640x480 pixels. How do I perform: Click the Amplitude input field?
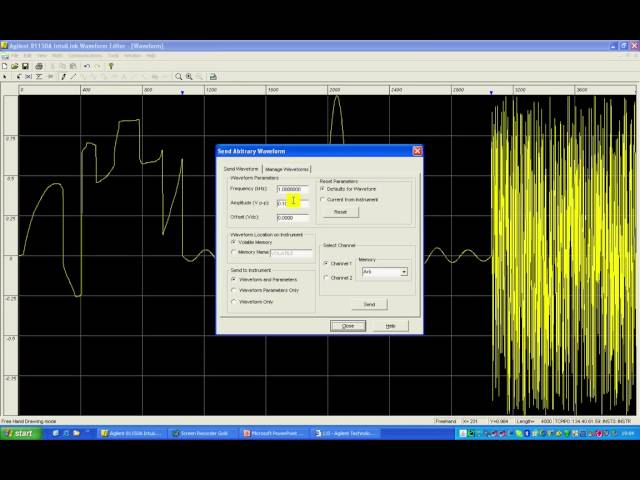[x=293, y=203]
